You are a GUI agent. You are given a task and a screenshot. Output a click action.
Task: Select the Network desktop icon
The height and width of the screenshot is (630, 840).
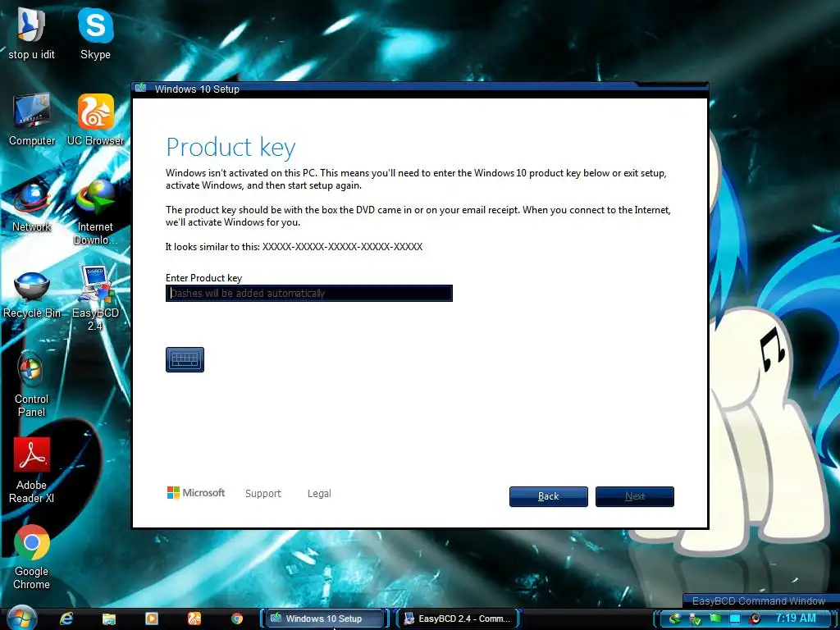(x=32, y=207)
